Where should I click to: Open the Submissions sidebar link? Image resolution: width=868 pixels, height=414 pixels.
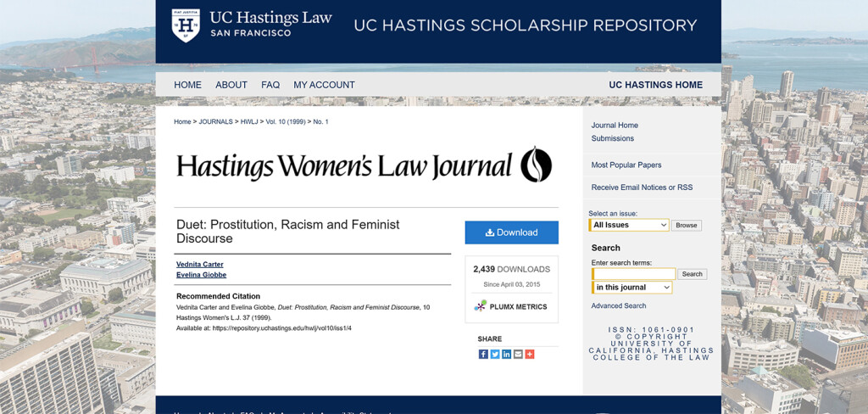612,138
